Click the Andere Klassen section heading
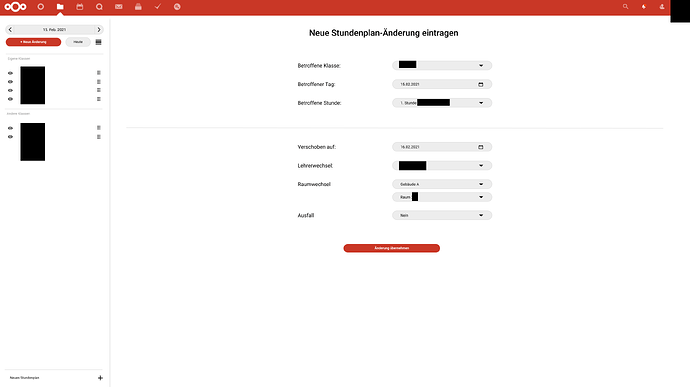Viewport: 690px width, 387px height. (x=18, y=114)
